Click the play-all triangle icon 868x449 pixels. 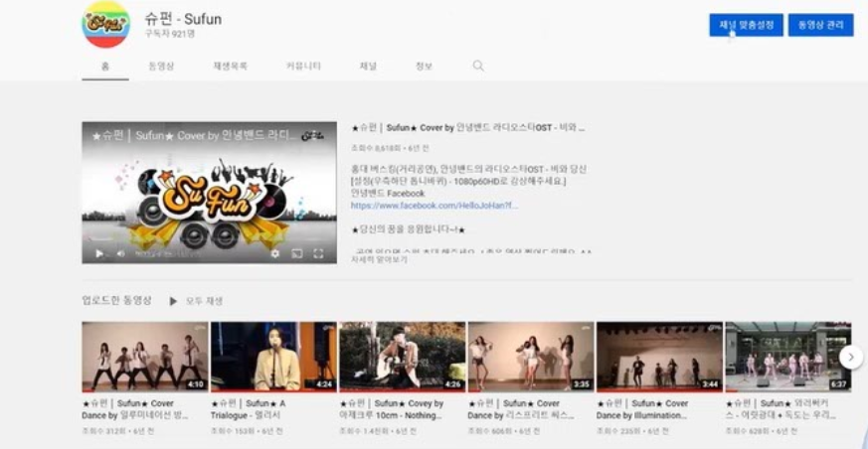173,301
